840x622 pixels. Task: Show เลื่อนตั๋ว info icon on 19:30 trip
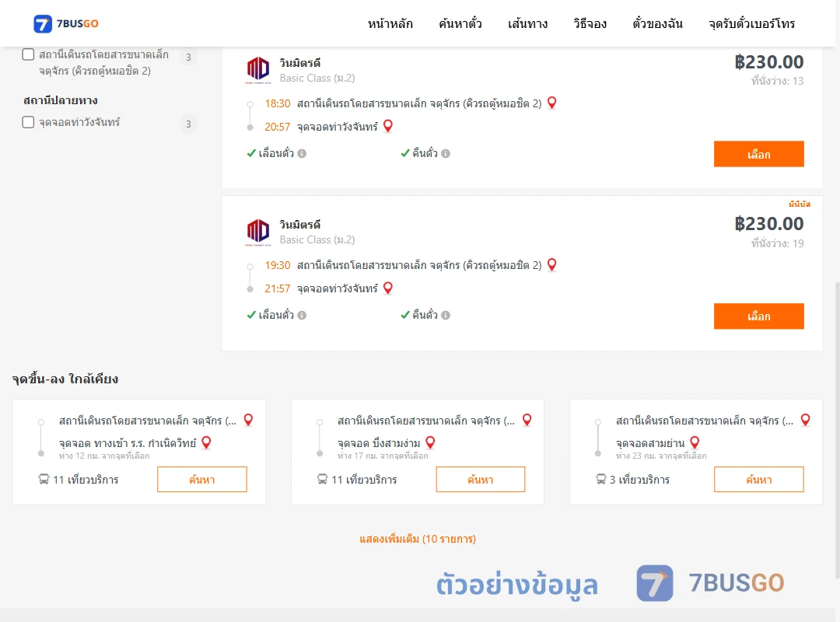[302, 316]
